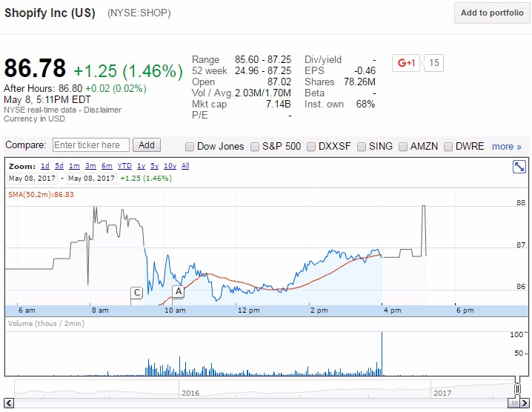532x412 pixels.
Task: Check the S&P 500 comparison box
Action: pos(254,147)
